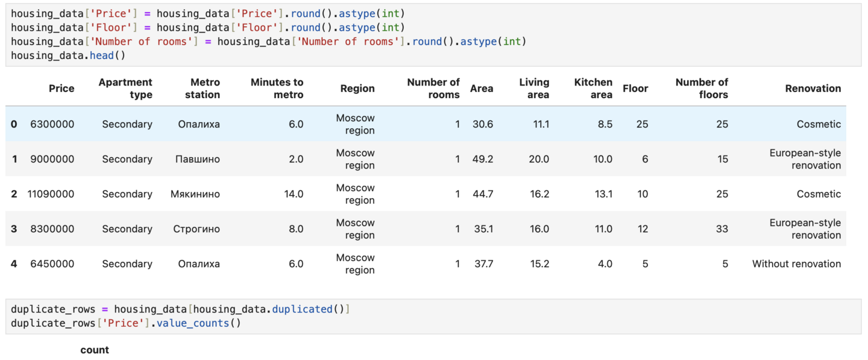Viewport: 868px width, 360px height.
Task: Select the Kitchen area column header
Action: pos(593,88)
